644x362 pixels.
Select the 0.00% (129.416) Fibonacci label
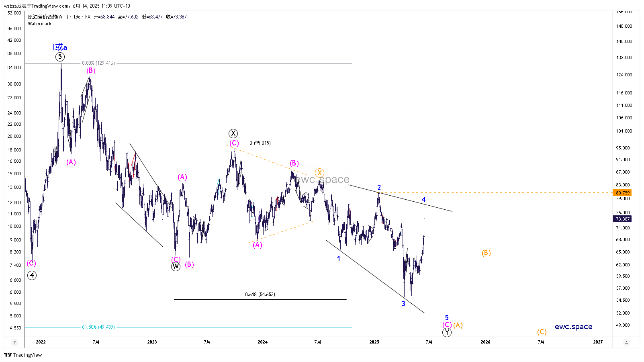point(98,63)
